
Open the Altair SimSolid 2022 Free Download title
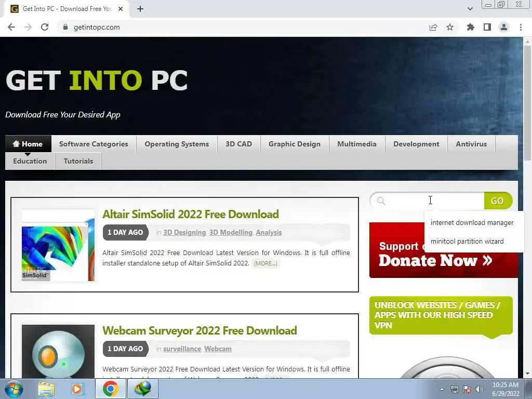click(191, 214)
